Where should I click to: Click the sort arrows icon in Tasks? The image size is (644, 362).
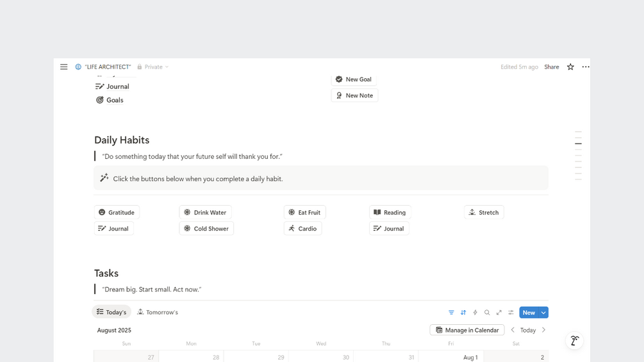coord(463,313)
